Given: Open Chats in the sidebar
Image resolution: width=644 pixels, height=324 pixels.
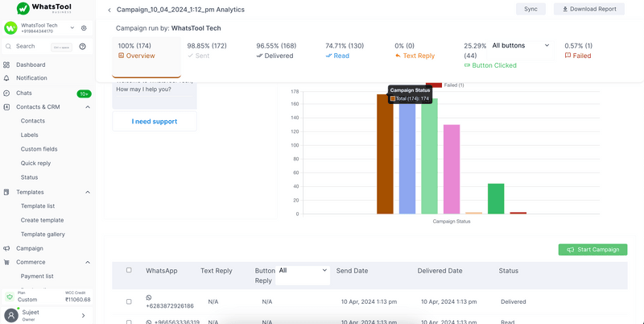Looking at the screenshot, I should [24, 93].
